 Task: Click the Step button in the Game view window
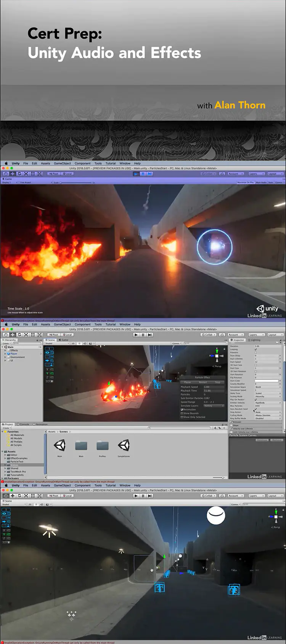(150, 174)
